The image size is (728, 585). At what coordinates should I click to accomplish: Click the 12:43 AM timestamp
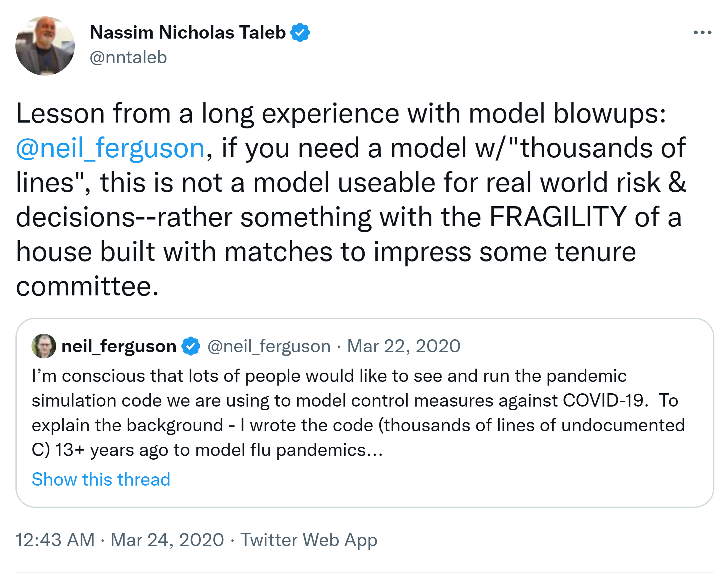(55, 539)
